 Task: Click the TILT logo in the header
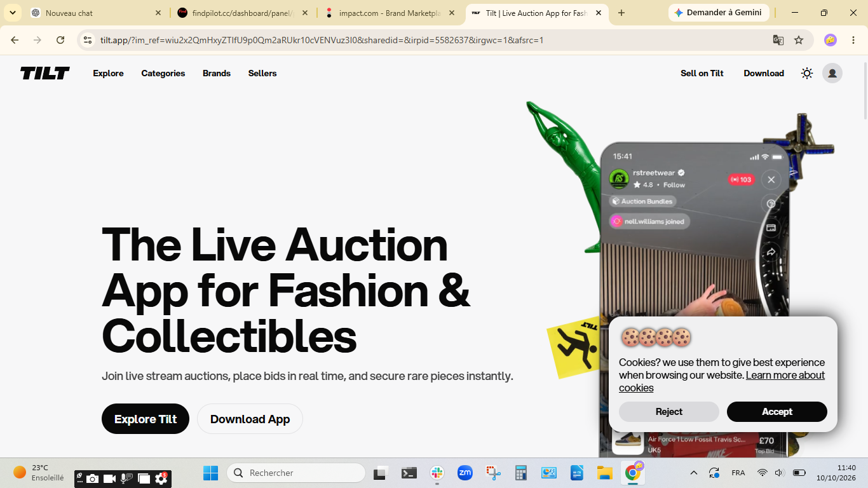45,73
